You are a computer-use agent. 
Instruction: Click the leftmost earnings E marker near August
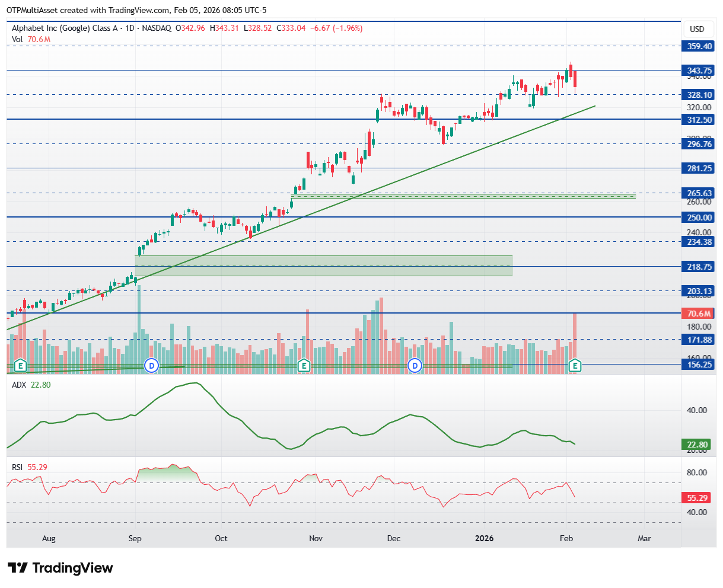coord(21,365)
